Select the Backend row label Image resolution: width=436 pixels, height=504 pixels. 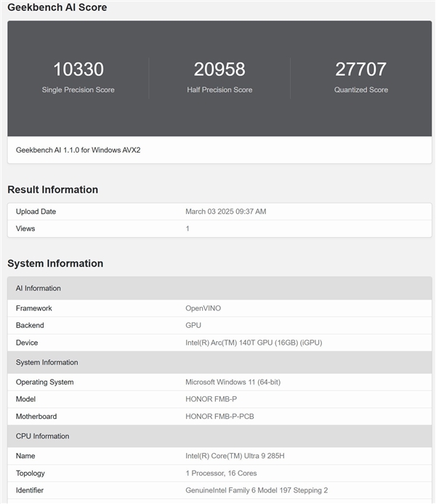(x=30, y=325)
